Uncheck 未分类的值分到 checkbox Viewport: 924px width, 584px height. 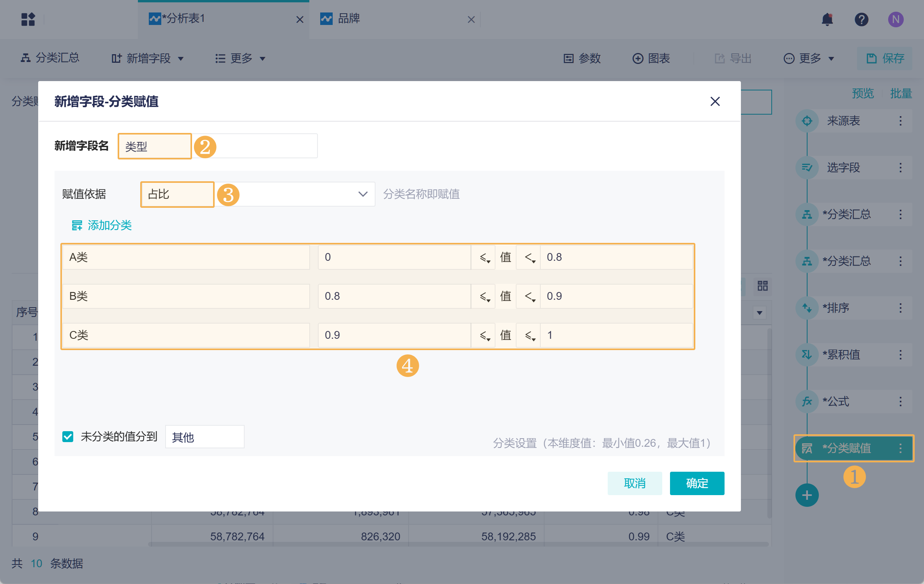(x=68, y=437)
